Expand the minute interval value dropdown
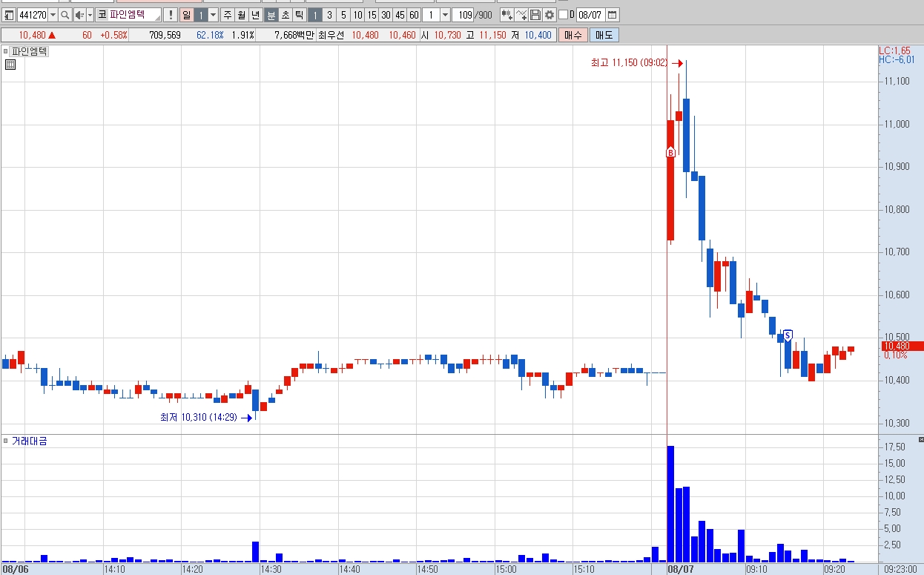924x575 pixels. tap(445, 15)
